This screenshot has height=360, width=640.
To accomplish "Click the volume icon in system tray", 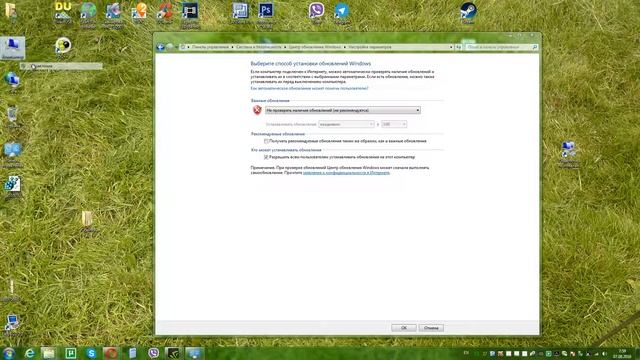I will tap(604, 353).
